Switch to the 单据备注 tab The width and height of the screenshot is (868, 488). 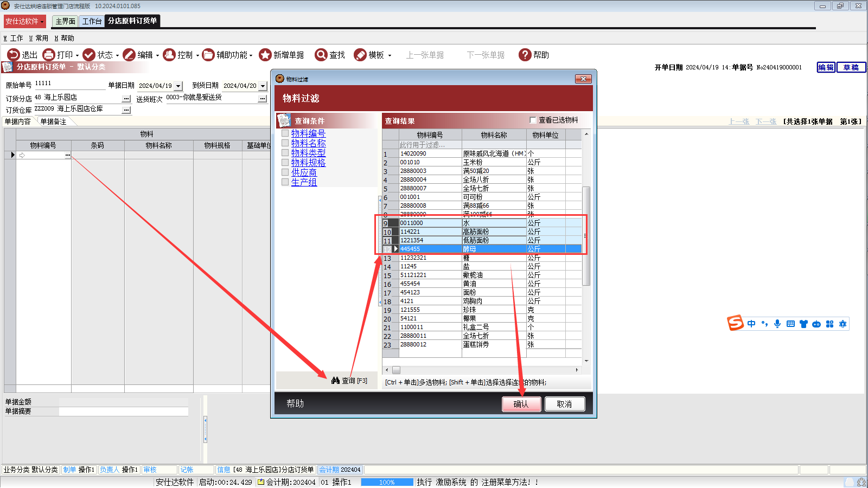pyautogui.click(x=53, y=121)
